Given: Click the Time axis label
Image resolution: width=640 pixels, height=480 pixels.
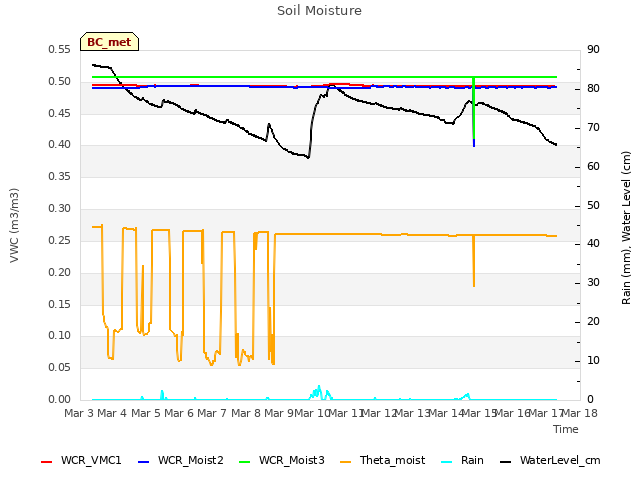Looking at the screenshot, I should [566, 429].
